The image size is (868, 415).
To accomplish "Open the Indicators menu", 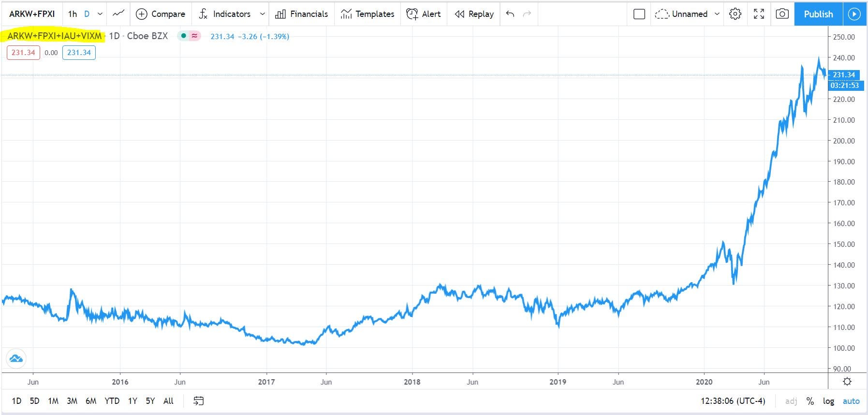I will click(225, 14).
